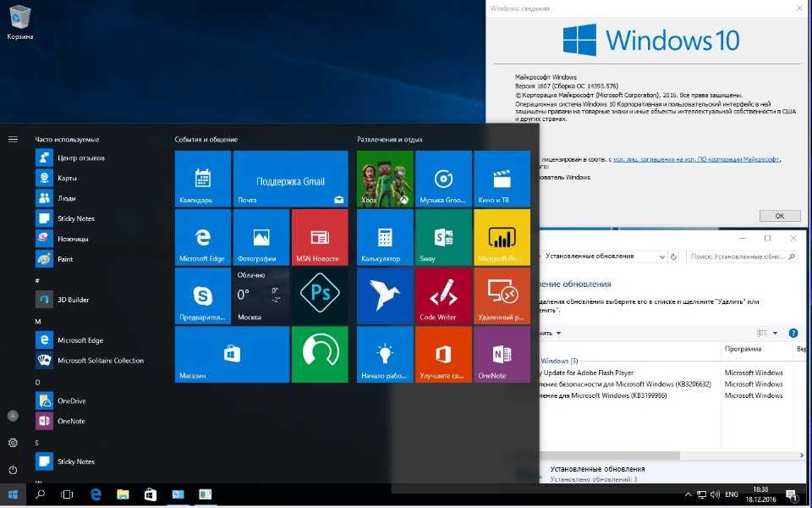Image resolution: width=812 pixels, height=508 pixels.
Task: Open the Фотографии tile
Action: pos(261,237)
